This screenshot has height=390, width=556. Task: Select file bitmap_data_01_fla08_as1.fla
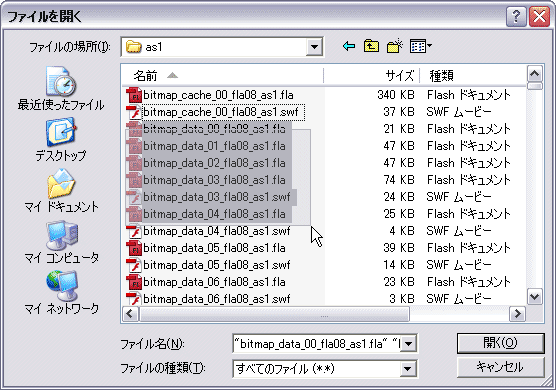coord(214,146)
